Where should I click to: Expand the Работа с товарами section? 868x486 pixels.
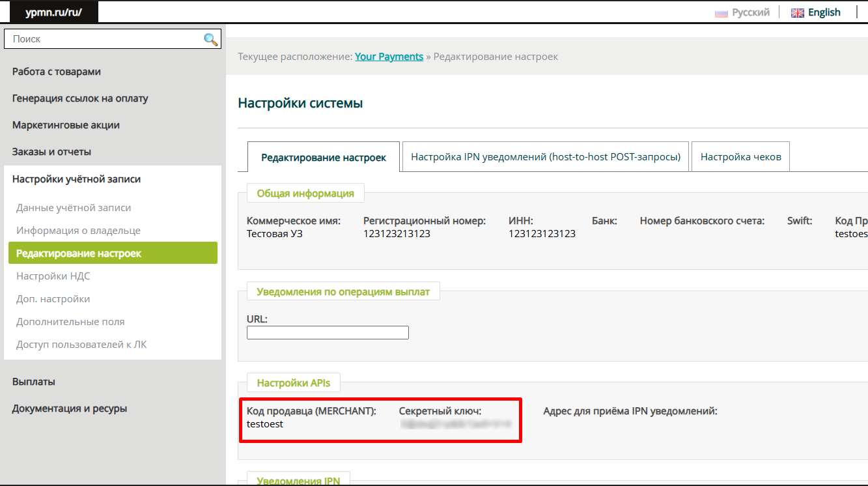tap(57, 72)
